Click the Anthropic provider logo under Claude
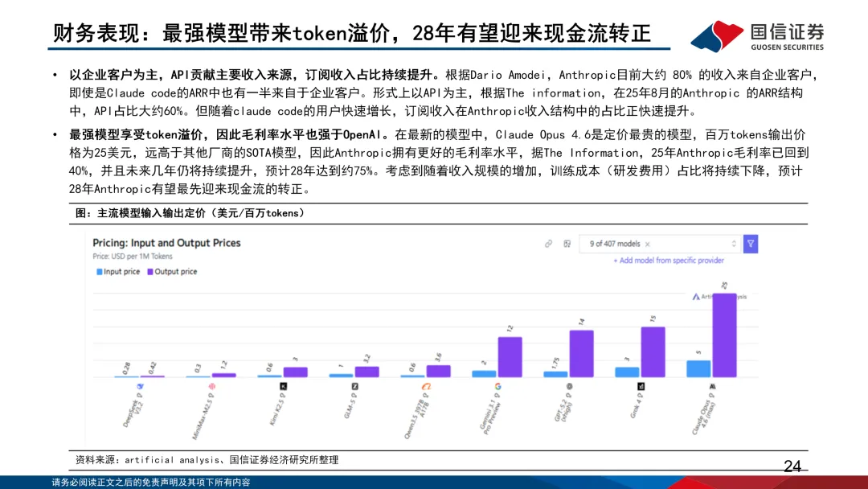 712,386
